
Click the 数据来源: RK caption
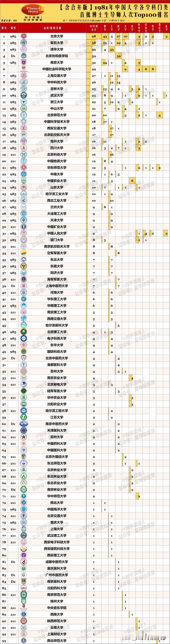tap(9, 21)
